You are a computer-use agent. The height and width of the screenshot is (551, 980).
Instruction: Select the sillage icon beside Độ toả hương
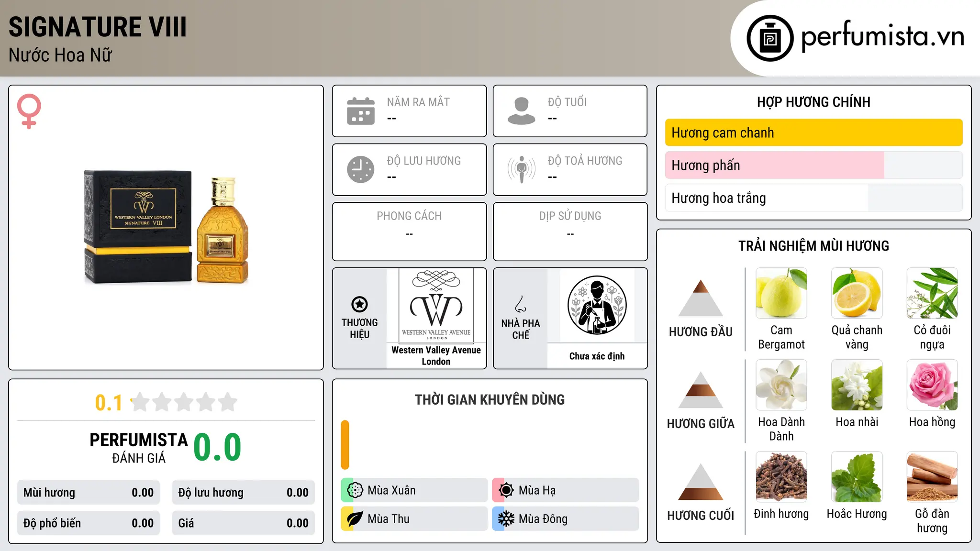coord(521,169)
